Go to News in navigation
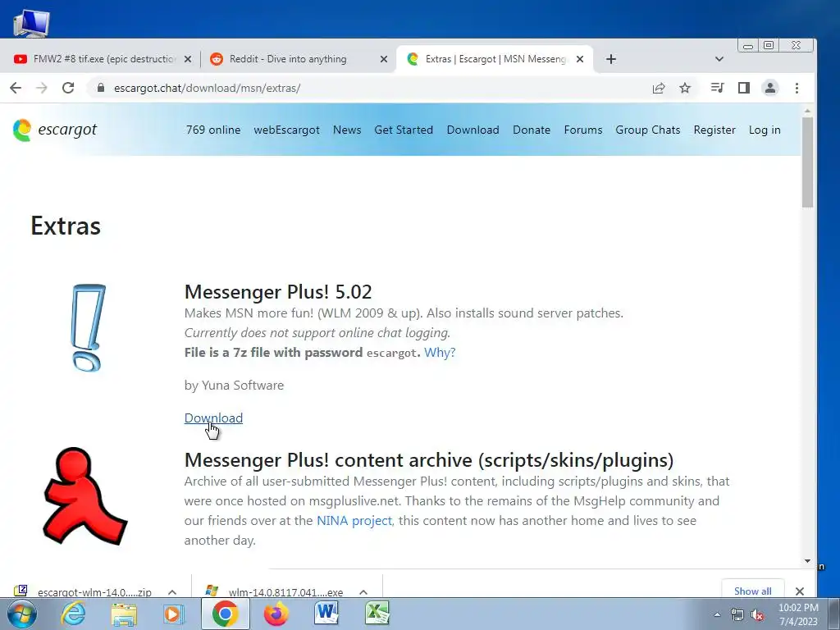The height and width of the screenshot is (630, 840). tap(347, 130)
